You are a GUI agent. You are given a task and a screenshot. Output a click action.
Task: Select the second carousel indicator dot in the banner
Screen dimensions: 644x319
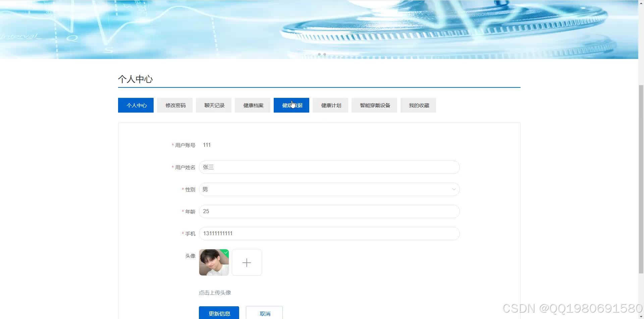point(324,54)
